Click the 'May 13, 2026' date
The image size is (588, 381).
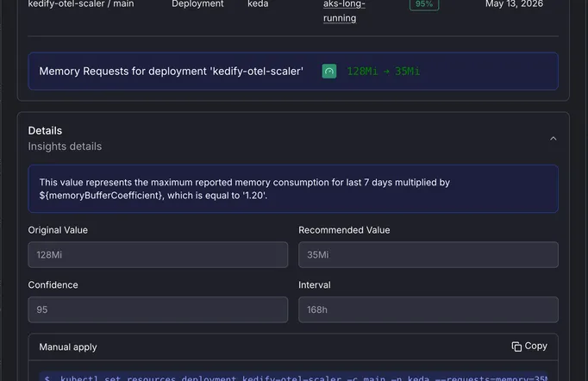click(514, 3)
